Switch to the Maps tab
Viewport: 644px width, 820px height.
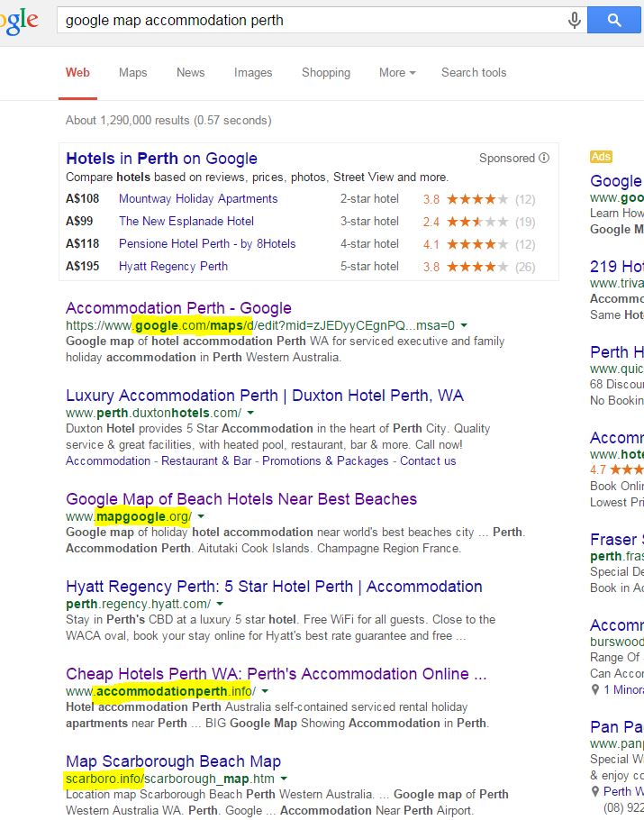click(x=132, y=73)
